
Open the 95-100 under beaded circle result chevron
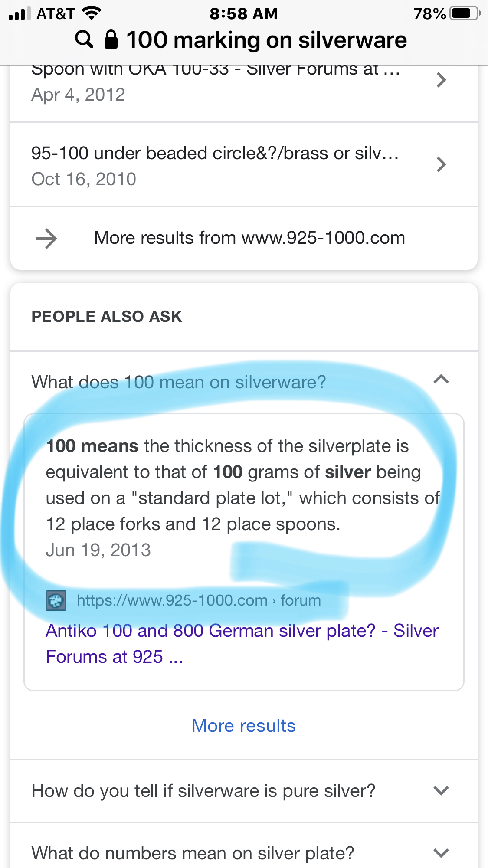441,164
